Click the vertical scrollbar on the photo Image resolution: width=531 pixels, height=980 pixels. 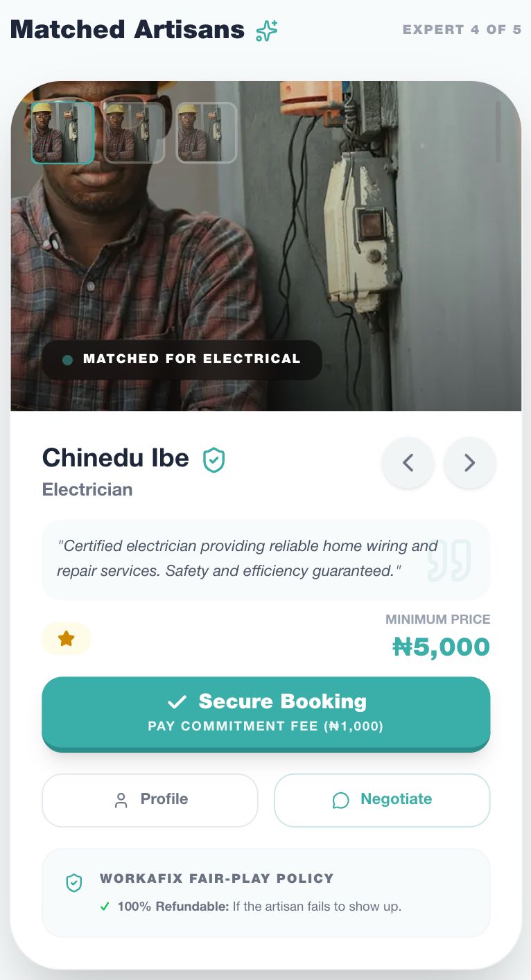[498, 132]
